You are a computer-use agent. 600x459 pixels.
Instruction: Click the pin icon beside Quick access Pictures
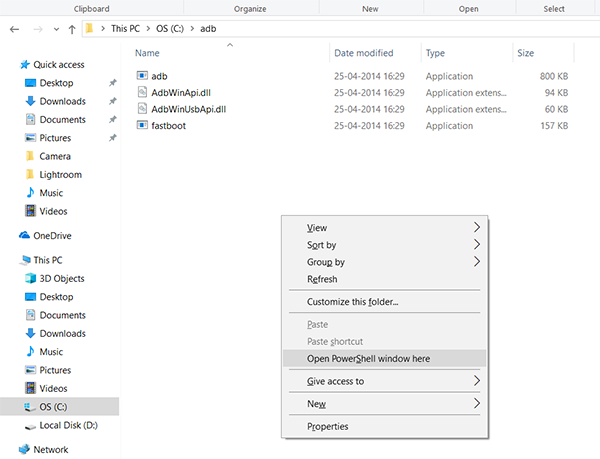tap(112, 138)
